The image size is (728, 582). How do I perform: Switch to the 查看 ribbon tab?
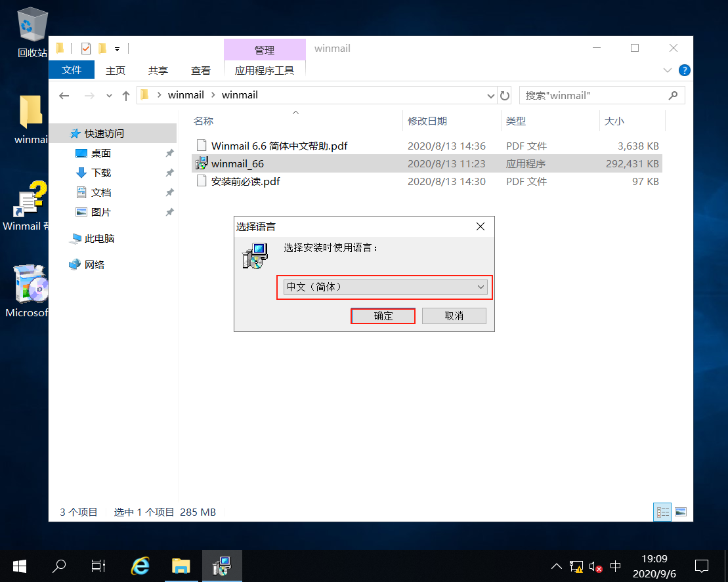[x=201, y=70]
